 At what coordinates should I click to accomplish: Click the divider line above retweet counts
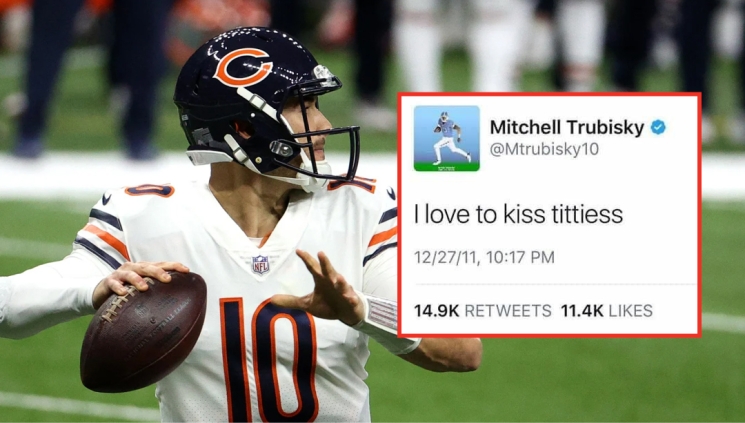[555, 284]
